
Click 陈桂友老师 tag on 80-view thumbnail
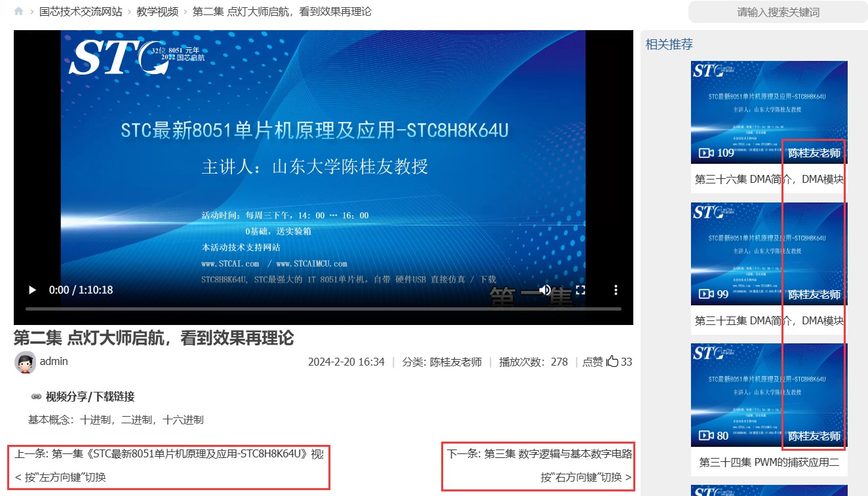point(814,436)
